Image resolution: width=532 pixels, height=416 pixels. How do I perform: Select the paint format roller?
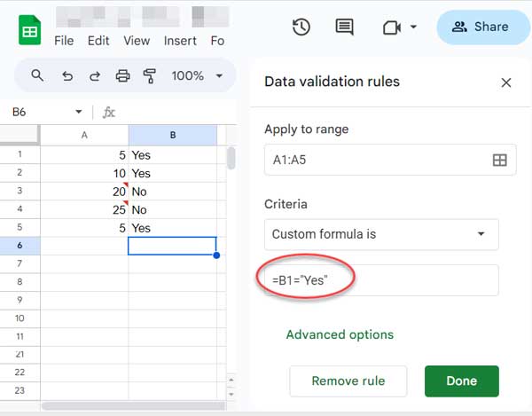pos(149,75)
